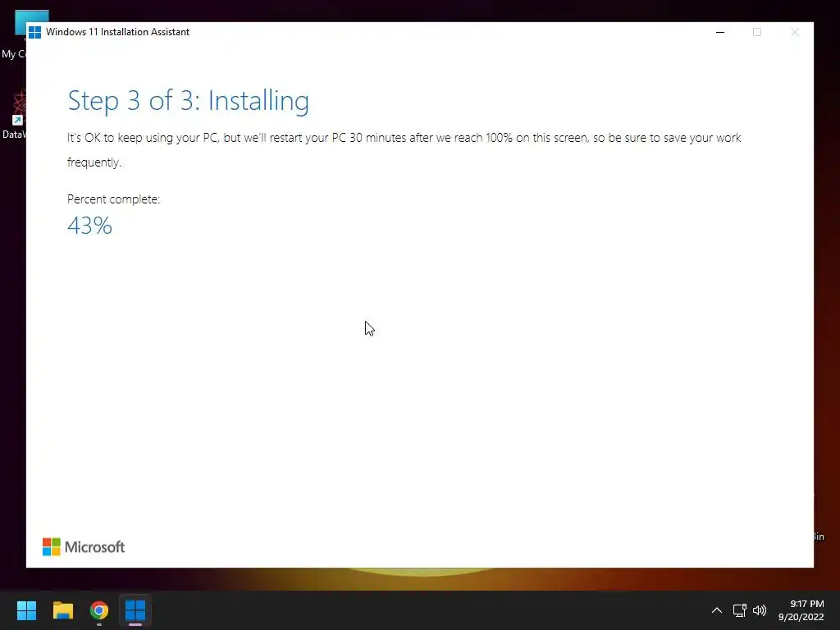Launch File Explorer from the taskbar
The image size is (840, 630).
[62, 610]
